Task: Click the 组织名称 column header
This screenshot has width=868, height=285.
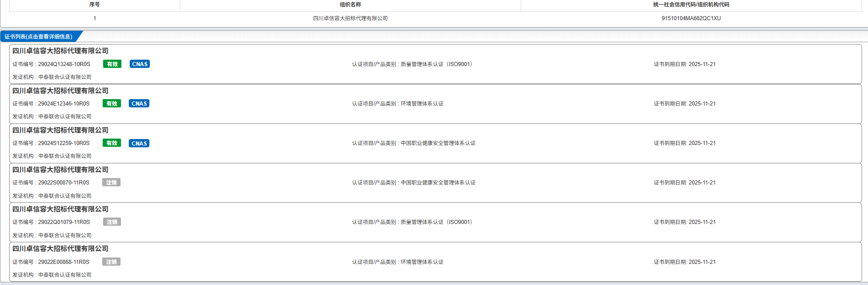Action: (x=350, y=5)
